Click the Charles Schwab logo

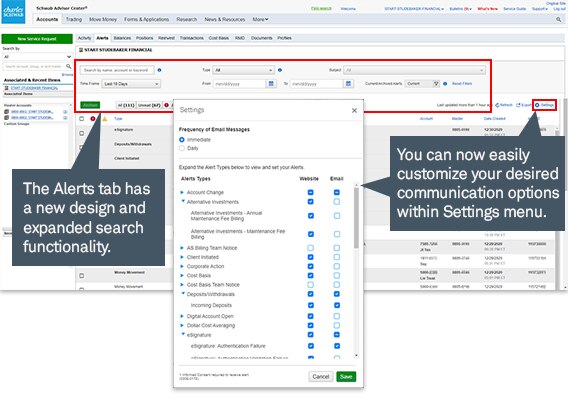[x=13, y=12]
